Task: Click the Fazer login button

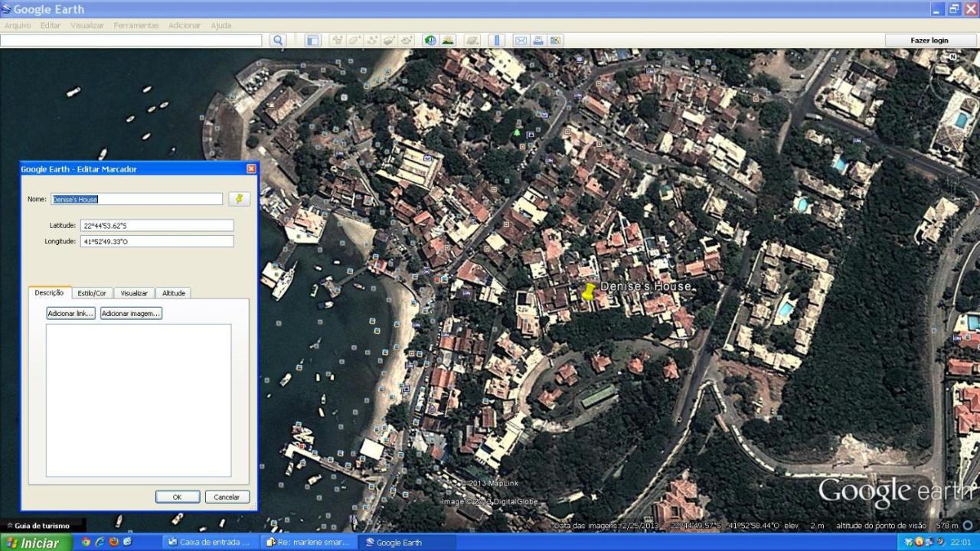Action: [x=929, y=41]
